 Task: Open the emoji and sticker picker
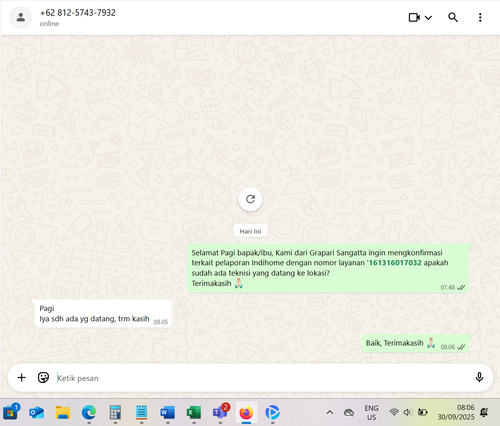pos(43,377)
